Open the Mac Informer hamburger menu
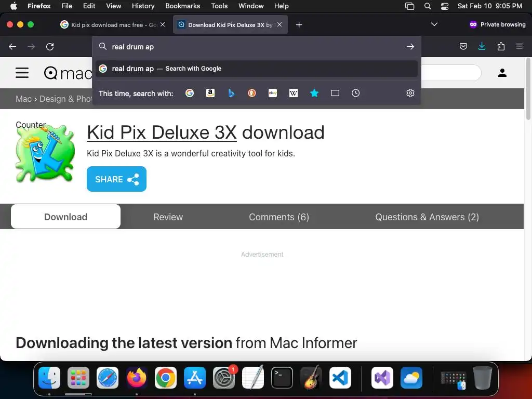Viewport: 532px width, 399px height. pyautogui.click(x=22, y=73)
